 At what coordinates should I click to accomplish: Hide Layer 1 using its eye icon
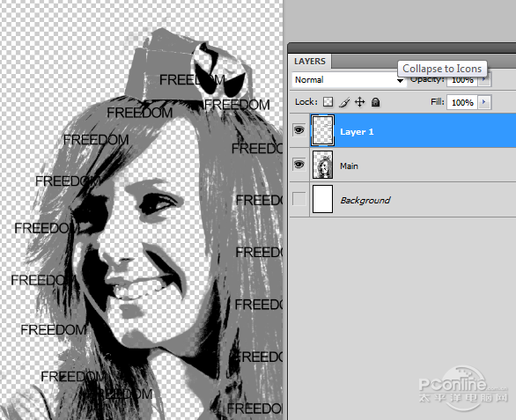[299, 130]
